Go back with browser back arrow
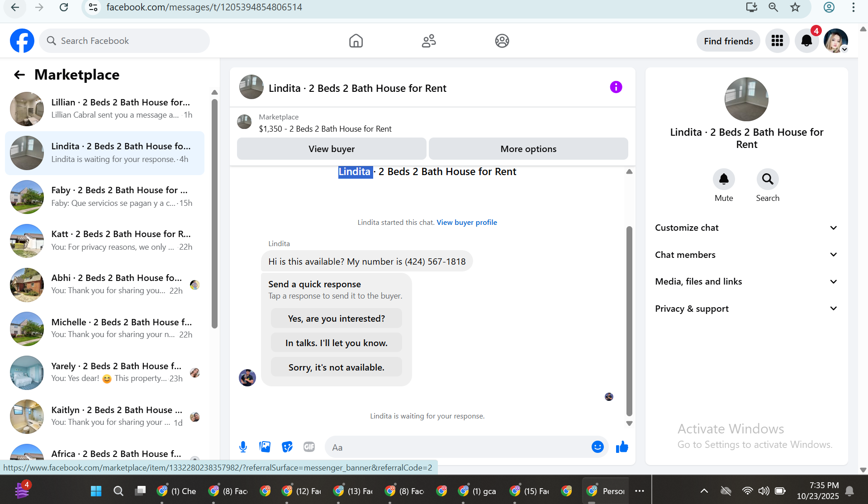868x504 pixels. pyautogui.click(x=15, y=7)
